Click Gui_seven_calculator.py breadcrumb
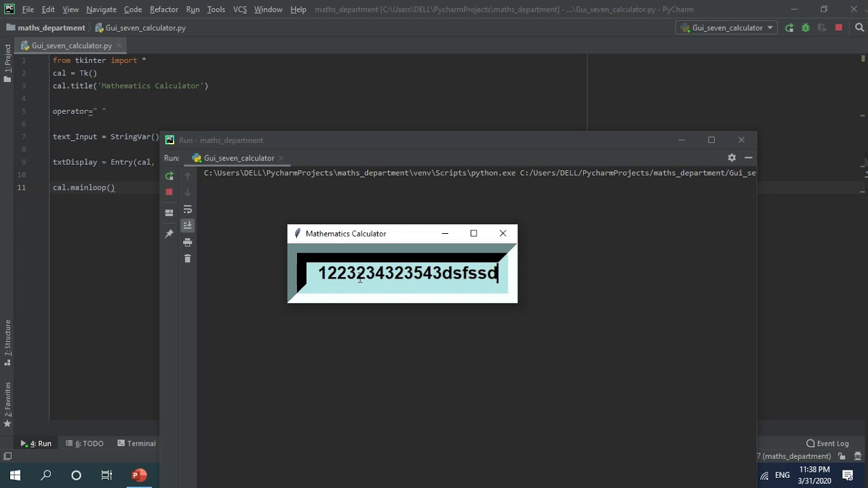868x488 pixels. [140, 28]
